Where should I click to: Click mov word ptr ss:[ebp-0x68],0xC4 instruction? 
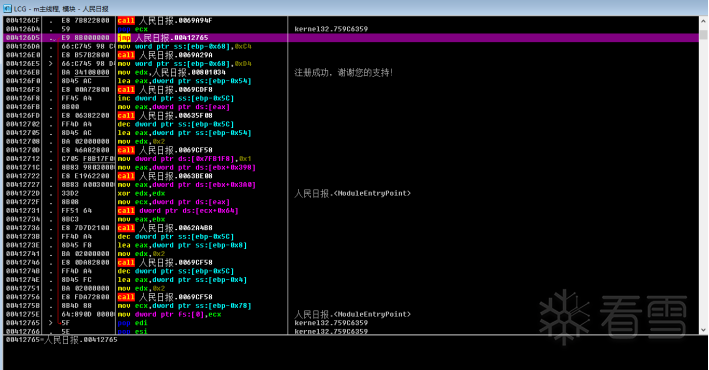click(x=184, y=46)
